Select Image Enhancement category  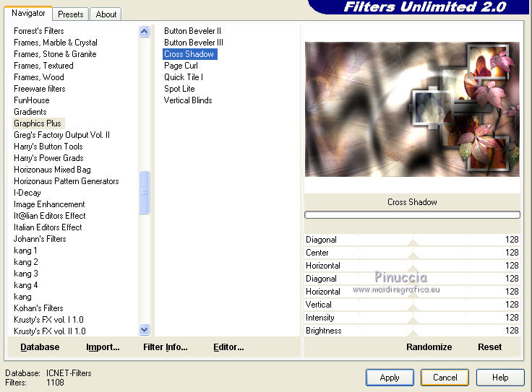[x=49, y=204]
